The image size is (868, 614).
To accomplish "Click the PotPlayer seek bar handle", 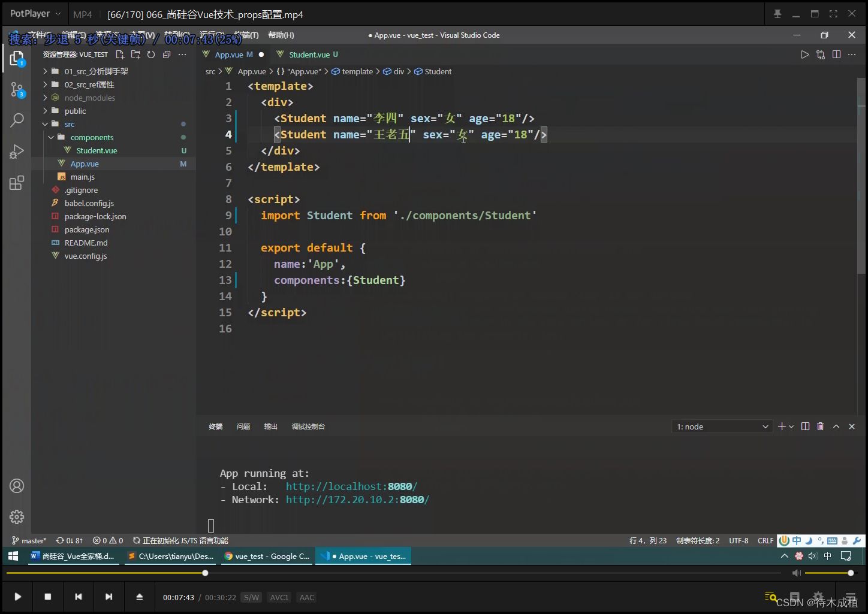I will tap(205, 573).
